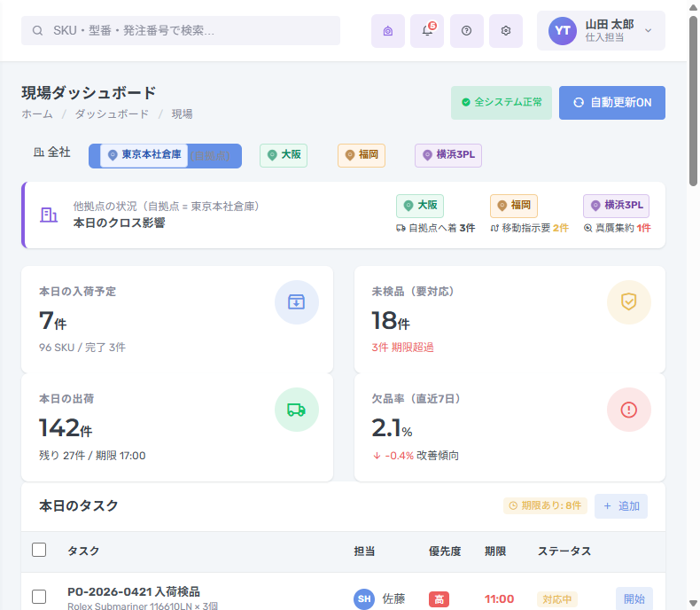This screenshot has height=610, width=700.
Task: Click the alert icon on 欠品率 card
Action: coord(628,410)
